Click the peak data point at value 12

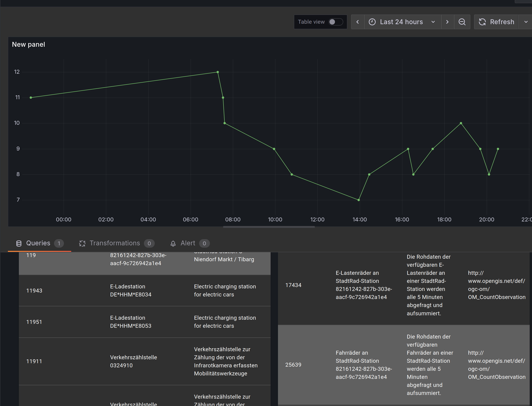[x=218, y=72]
